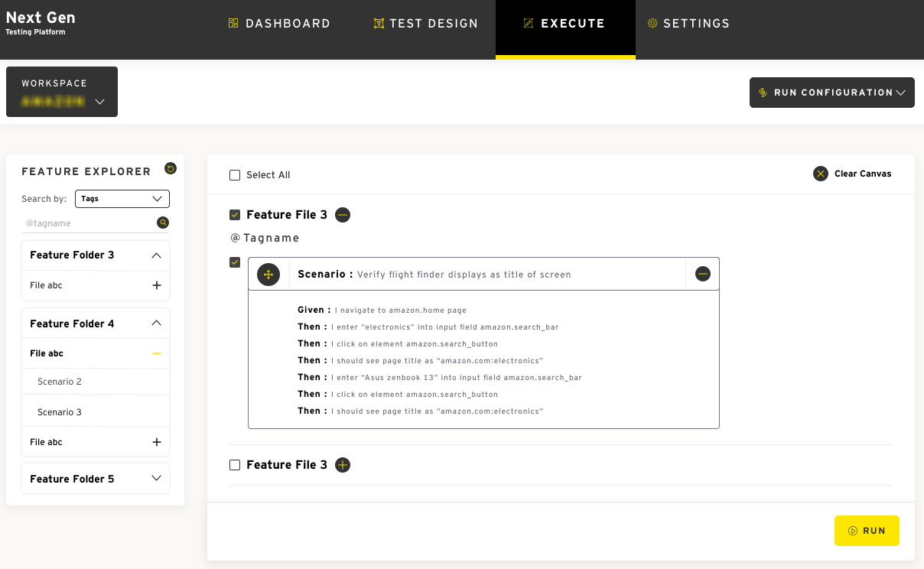The image size is (924, 569).
Task: Open the Search by Tags dropdown
Action: point(122,199)
